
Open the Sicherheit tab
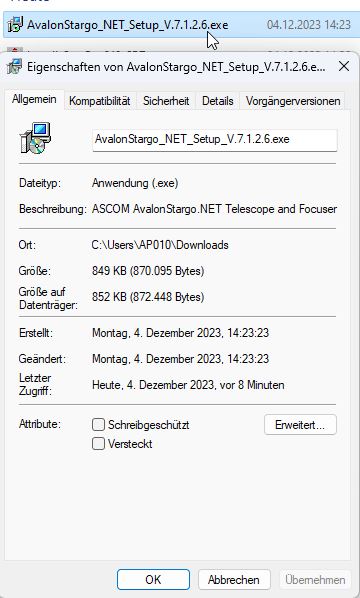coord(166,101)
